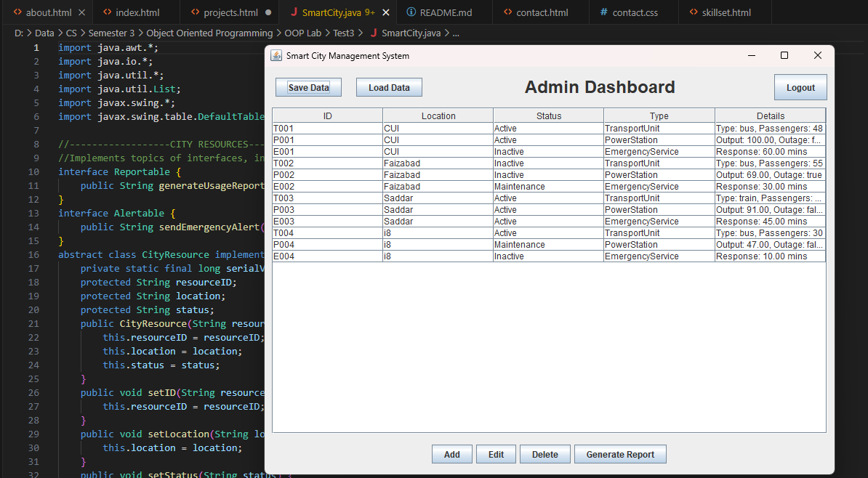The height and width of the screenshot is (478, 868).
Task: Select the P002 row ID cell
Action: pos(328,175)
